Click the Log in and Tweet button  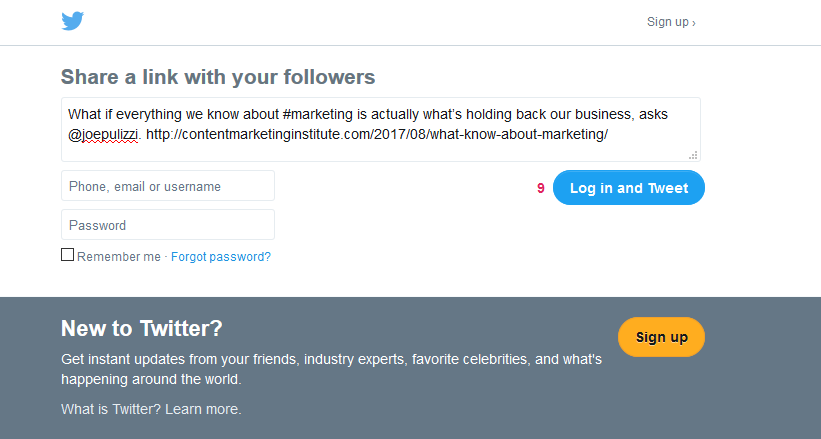[x=629, y=188]
